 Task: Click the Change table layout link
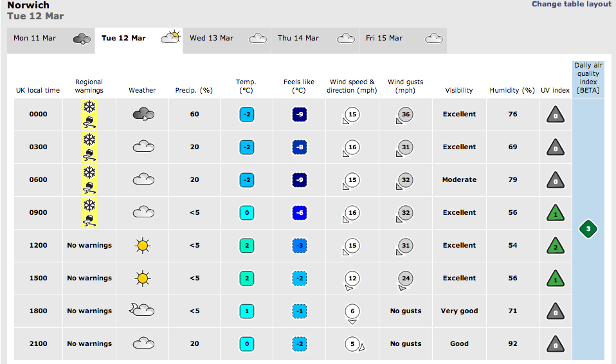click(x=571, y=5)
